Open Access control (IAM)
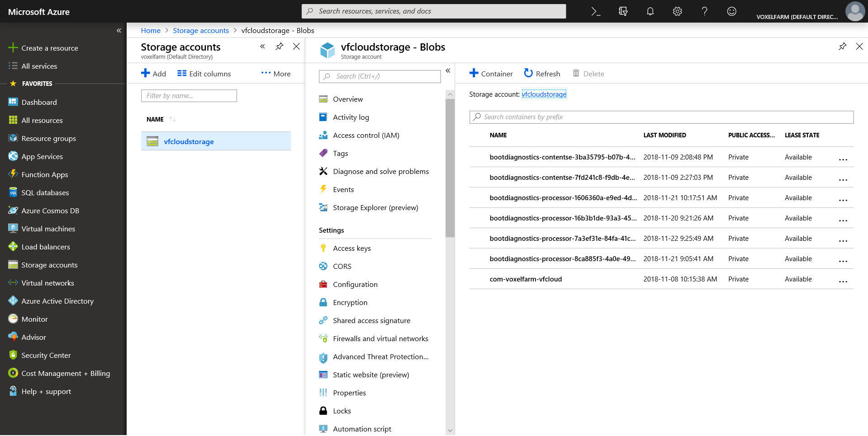 (x=366, y=135)
